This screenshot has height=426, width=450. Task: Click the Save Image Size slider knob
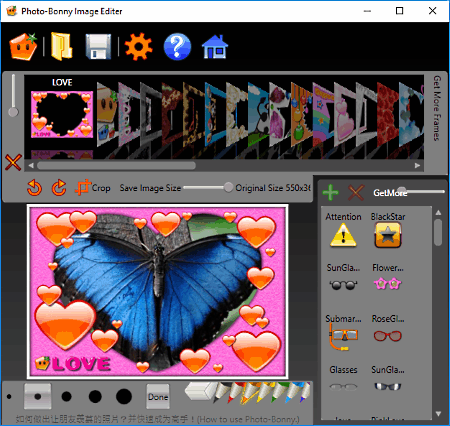point(228,187)
